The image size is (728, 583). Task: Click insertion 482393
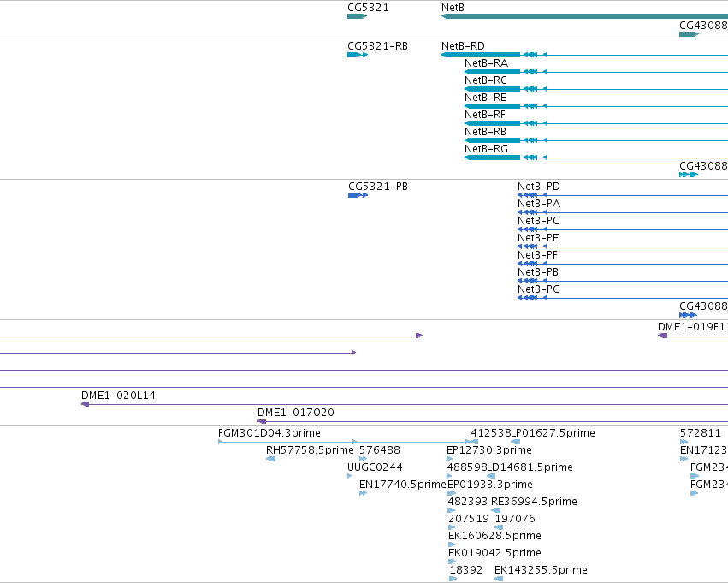pyautogui.click(x=452, y=510)
